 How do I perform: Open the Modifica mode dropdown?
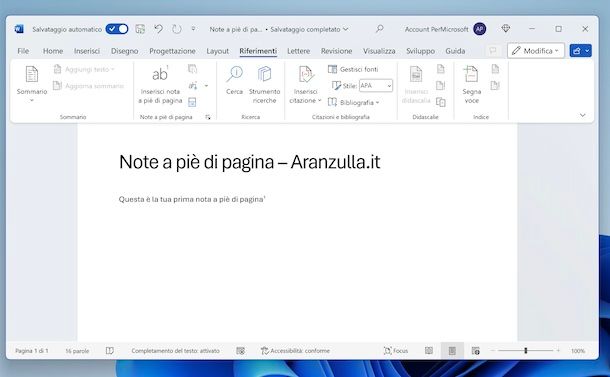536,51
